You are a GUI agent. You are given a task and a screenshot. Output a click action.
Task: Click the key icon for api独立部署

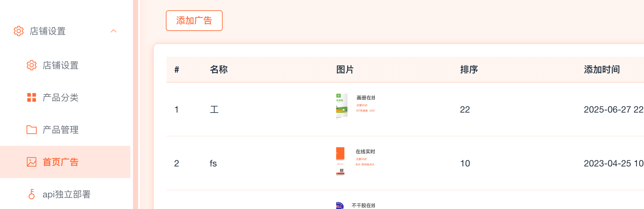point(32,194)
